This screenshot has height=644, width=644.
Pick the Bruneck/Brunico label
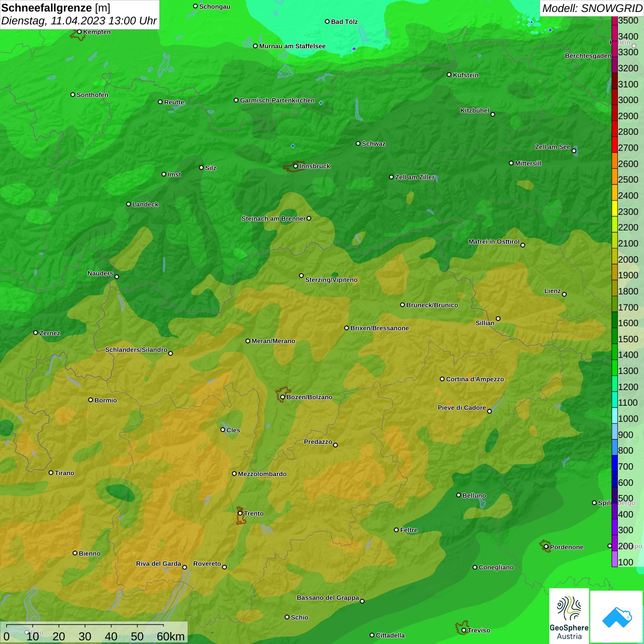[x=432, y=305]
